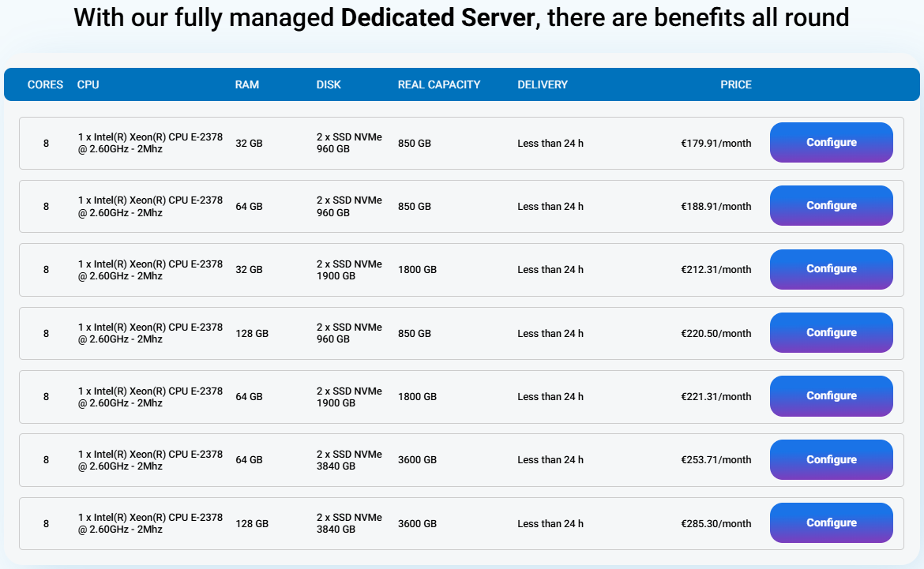
Task: Click the €179.91/month price text
Action: click(716, 144)
